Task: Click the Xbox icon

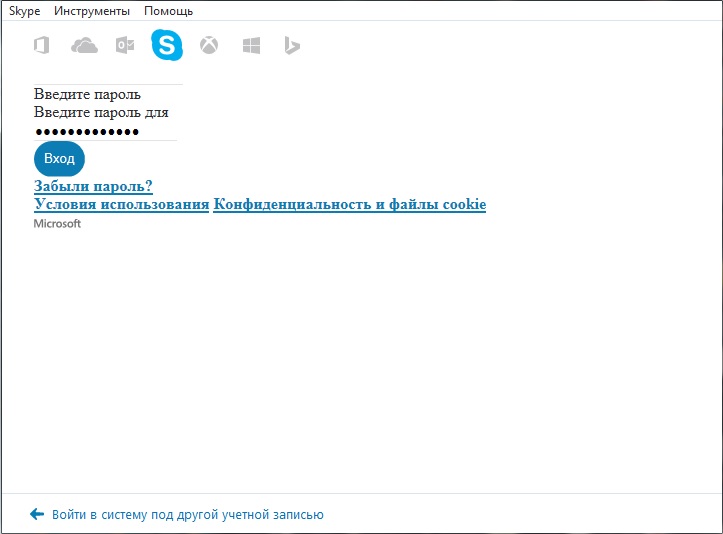Action: click(x=209, y=46)
